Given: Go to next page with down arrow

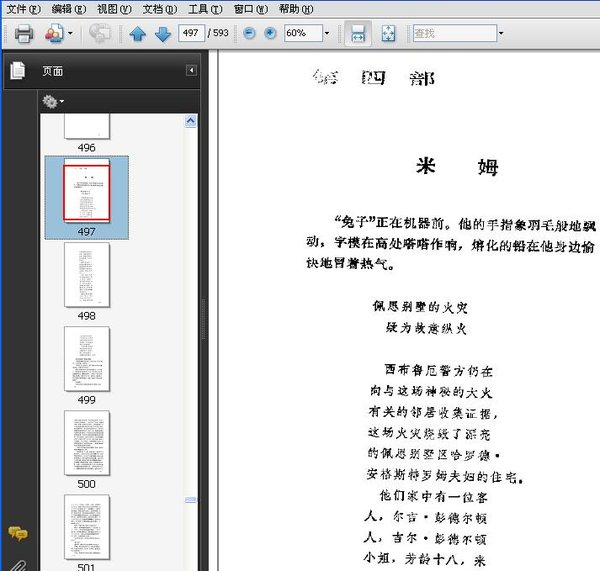Looking at the screenshot, I should click(x=161, y=34).
